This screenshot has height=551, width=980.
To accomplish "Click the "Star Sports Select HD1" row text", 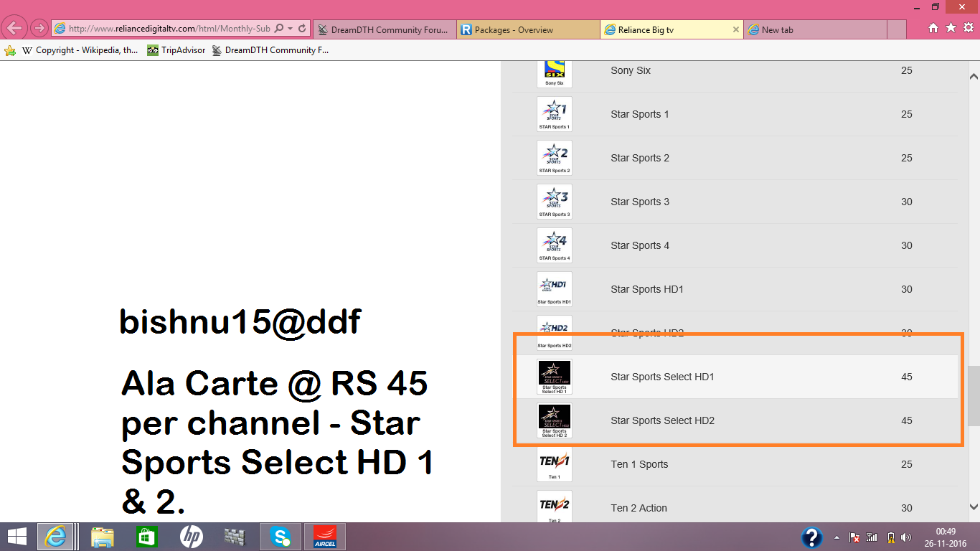I will point(663,377).
